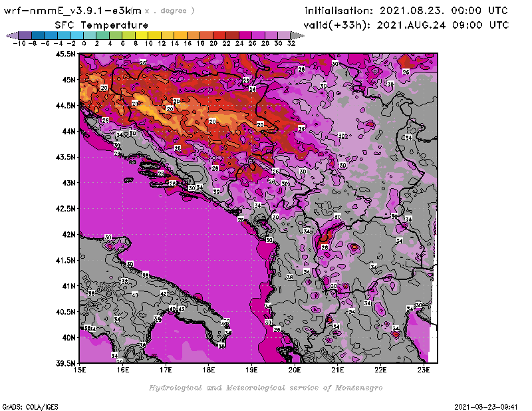Click the '22E' longitude axis label
The height and width of the screenshot is (411, 532).
[380, 370]
